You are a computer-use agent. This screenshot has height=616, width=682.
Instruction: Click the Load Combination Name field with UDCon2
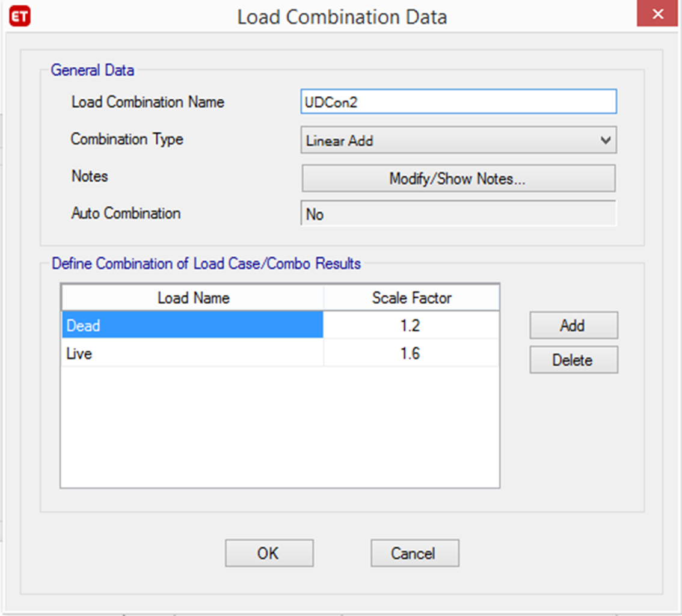[x=458, y=102]
